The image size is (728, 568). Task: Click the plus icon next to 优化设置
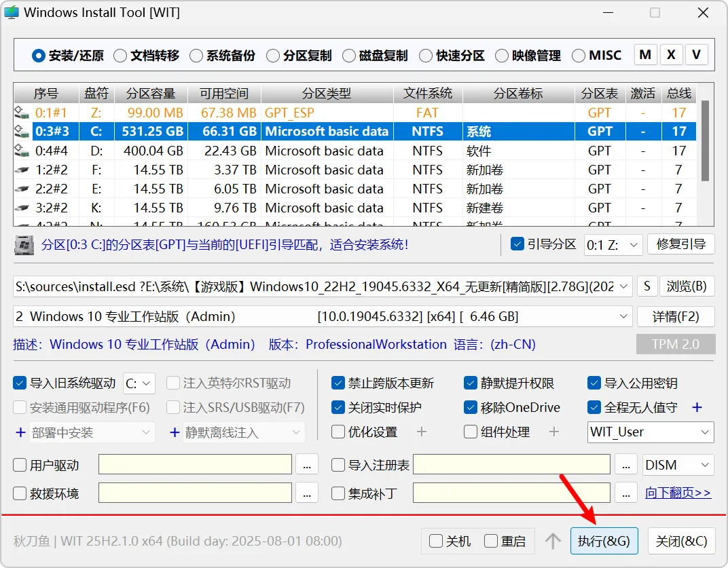422,432
